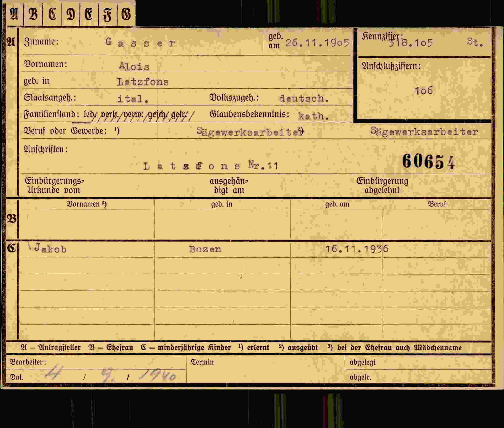Screen dimensions: 504x428
Task: Click the 'abgelegt' label
Action: 362,362
